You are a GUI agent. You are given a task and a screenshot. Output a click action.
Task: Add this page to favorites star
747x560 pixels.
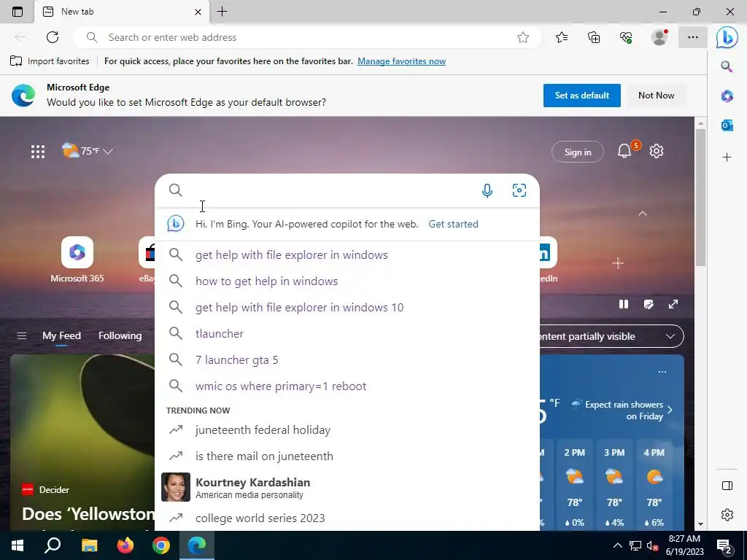[522, 37]
